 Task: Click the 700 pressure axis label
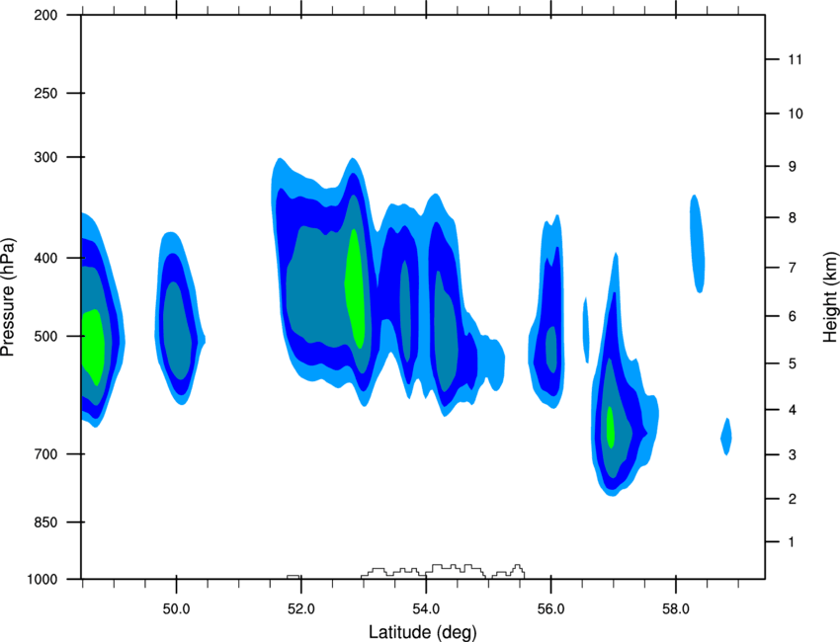click(x=45, y=454)
